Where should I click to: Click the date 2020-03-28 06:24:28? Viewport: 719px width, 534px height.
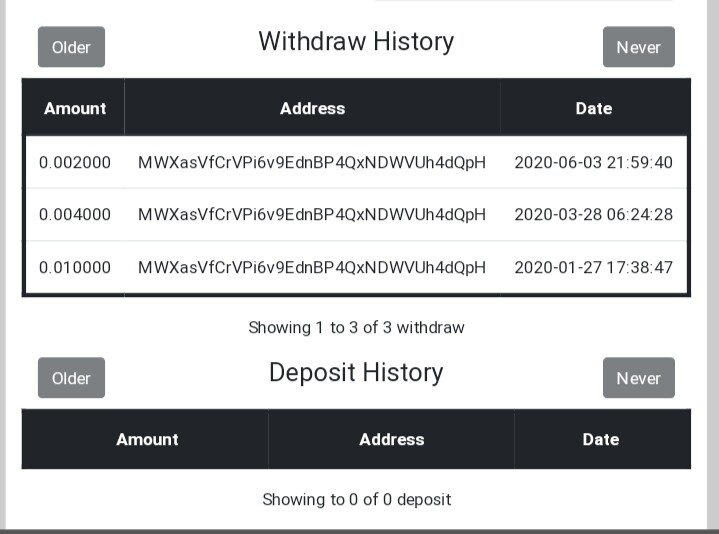click(593, 215)
